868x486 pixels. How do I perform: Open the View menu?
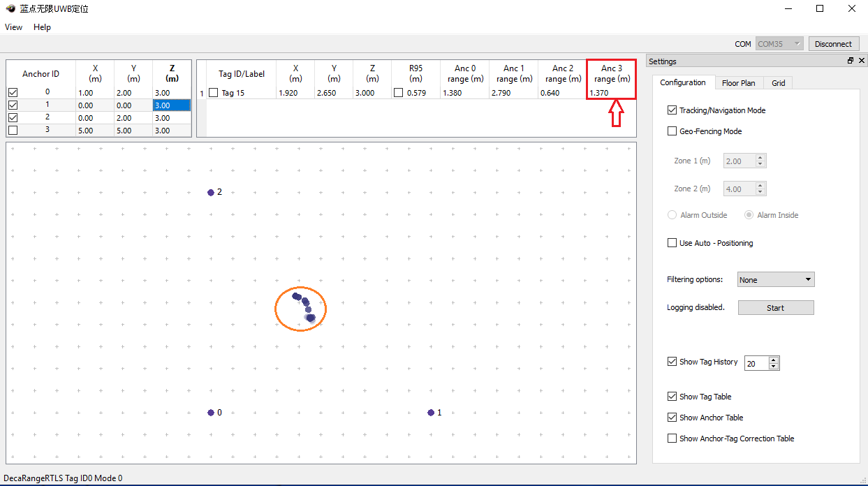pyautogui.click(x=13, y=27)
